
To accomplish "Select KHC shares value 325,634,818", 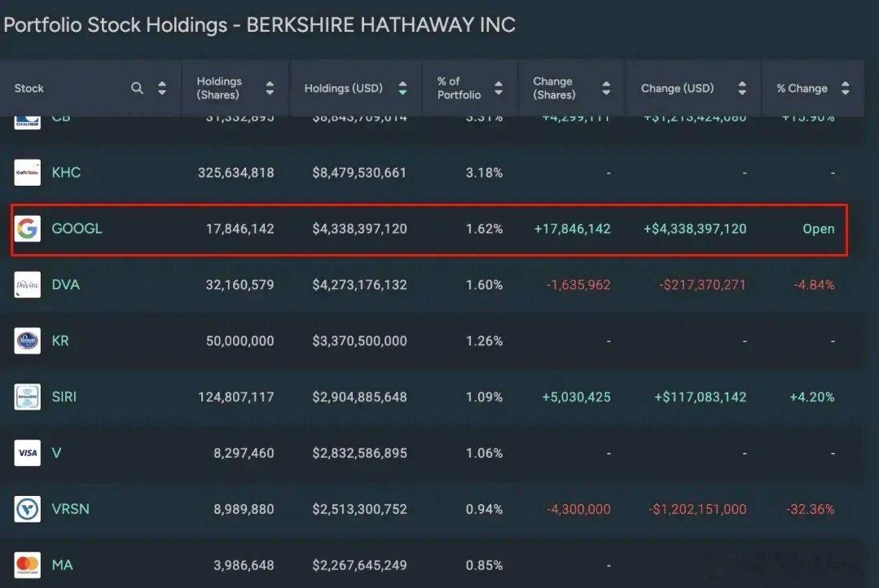I will [236, 172].
